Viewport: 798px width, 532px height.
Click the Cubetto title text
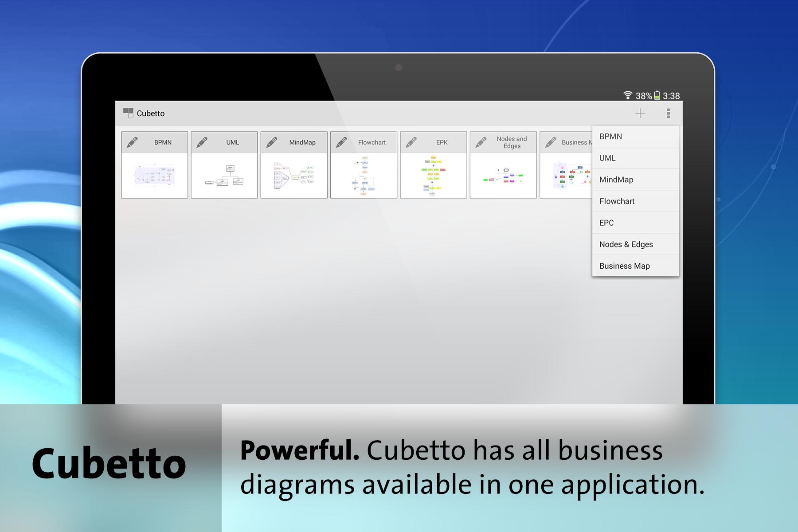[x=151, y=113]
